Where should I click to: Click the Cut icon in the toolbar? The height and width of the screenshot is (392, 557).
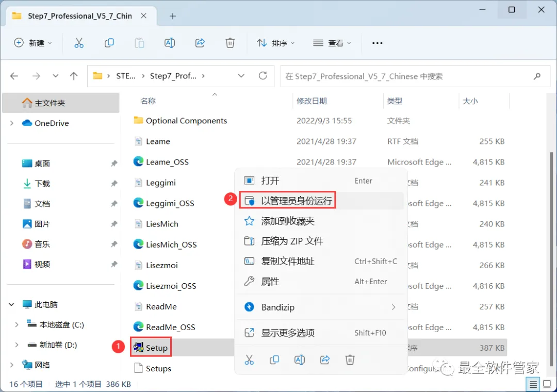pyautogui.click(x=79, y=43)
